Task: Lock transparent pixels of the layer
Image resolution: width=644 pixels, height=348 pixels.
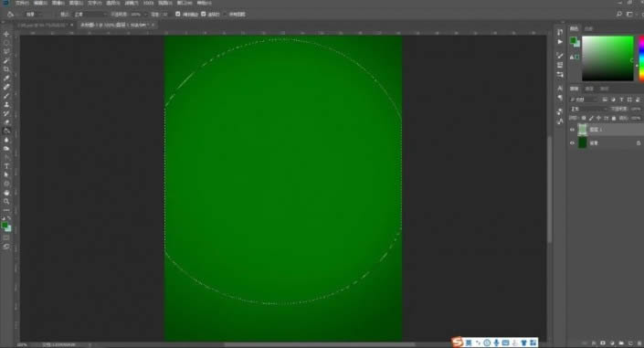Action: tap(584, 118)
